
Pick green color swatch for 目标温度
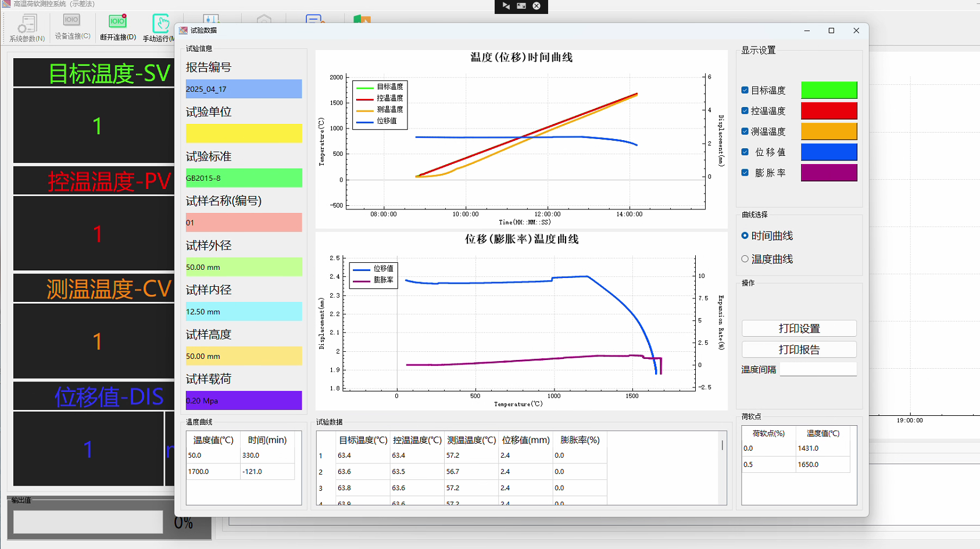[829, 90]
